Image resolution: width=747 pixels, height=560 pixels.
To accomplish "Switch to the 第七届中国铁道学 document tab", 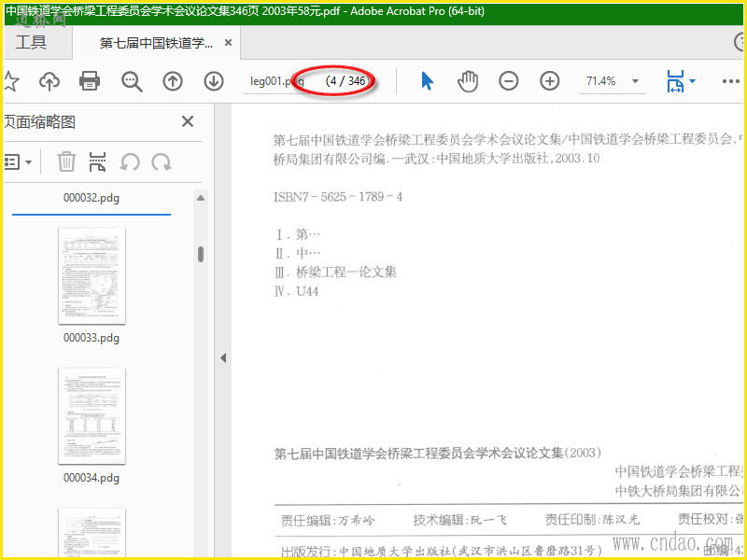I will (156, 43).
